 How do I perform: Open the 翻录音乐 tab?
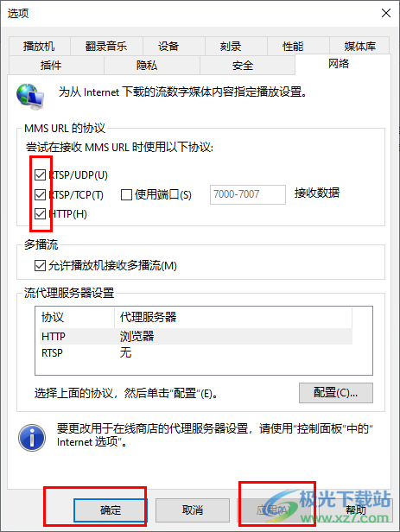tap(106, 46)
